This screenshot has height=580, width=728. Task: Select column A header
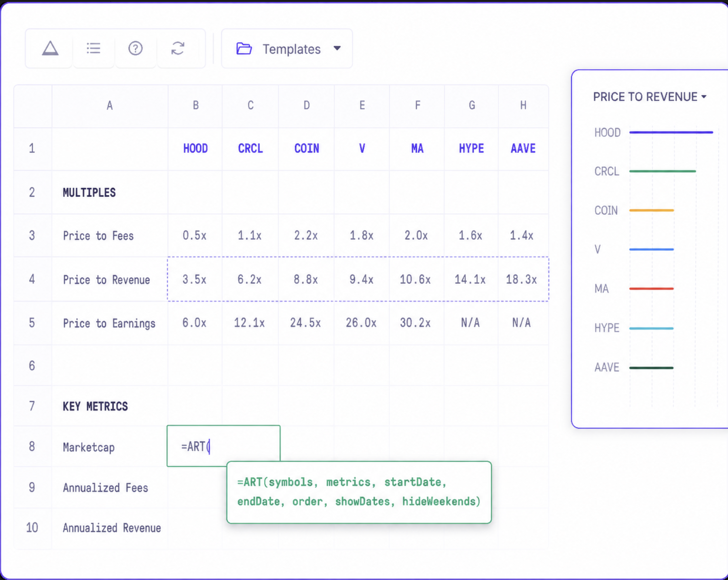[x=110, y=106]
